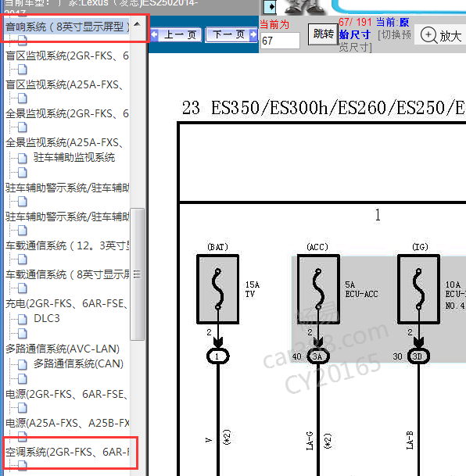Select 盲区监视系统(A25A-FXS entry
466x476 pixels.
coord(65,84)
